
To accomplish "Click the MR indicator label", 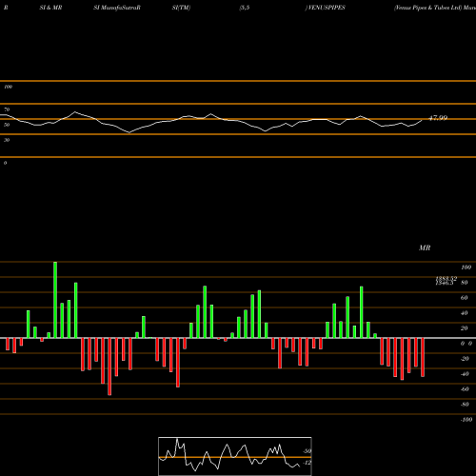I will tap(425, 248).
